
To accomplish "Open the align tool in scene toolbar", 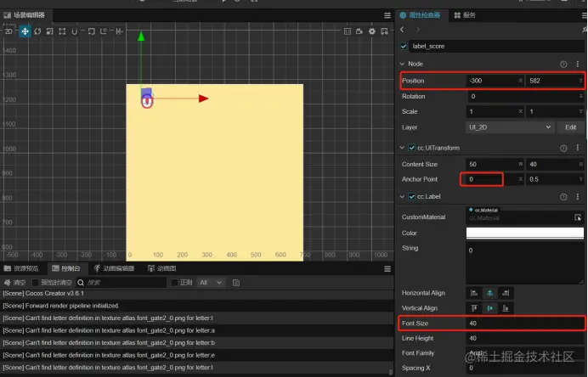I will (119, 31).
